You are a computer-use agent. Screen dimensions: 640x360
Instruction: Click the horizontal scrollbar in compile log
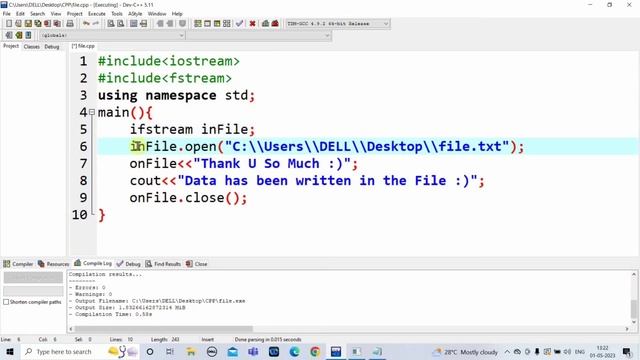163,329
